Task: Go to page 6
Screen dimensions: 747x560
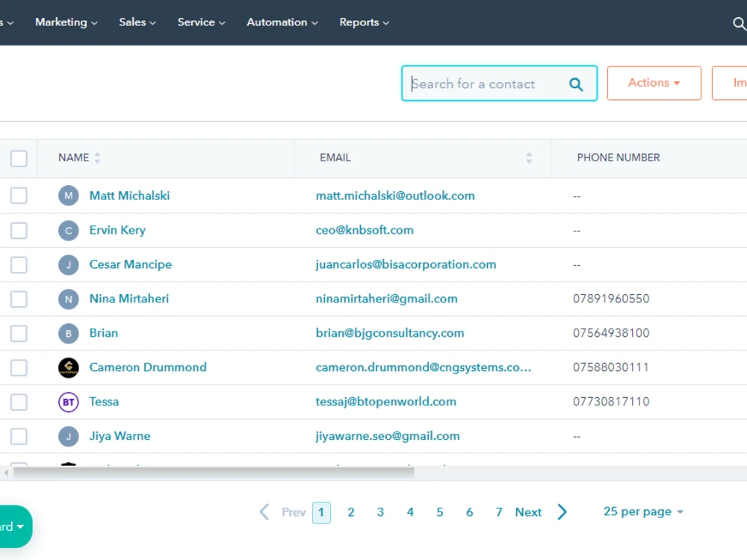Action: [x=469, y=512]
